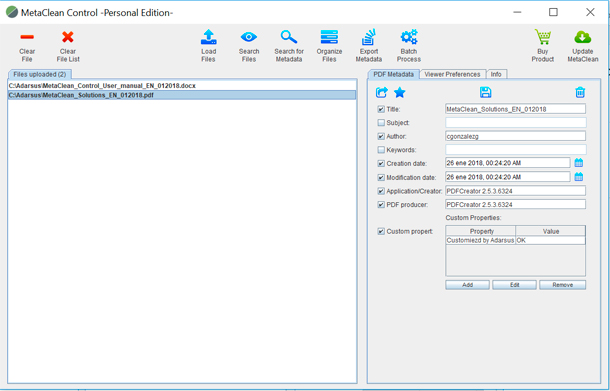This screenshot has height=391, width=610.
Task: Click the blue star favorite icon
Action: coord(400,93)
